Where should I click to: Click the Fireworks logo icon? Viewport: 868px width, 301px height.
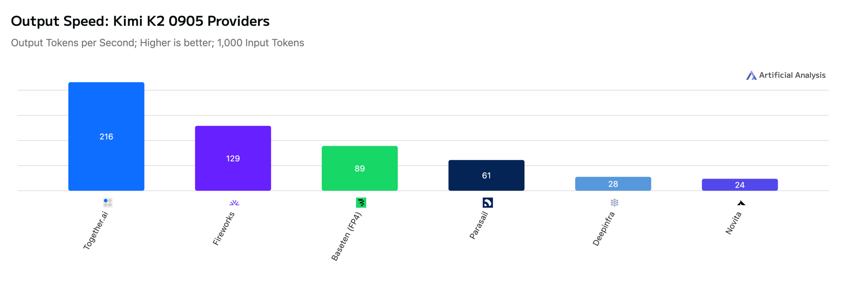pyautogui.click(x=234, y=203)
